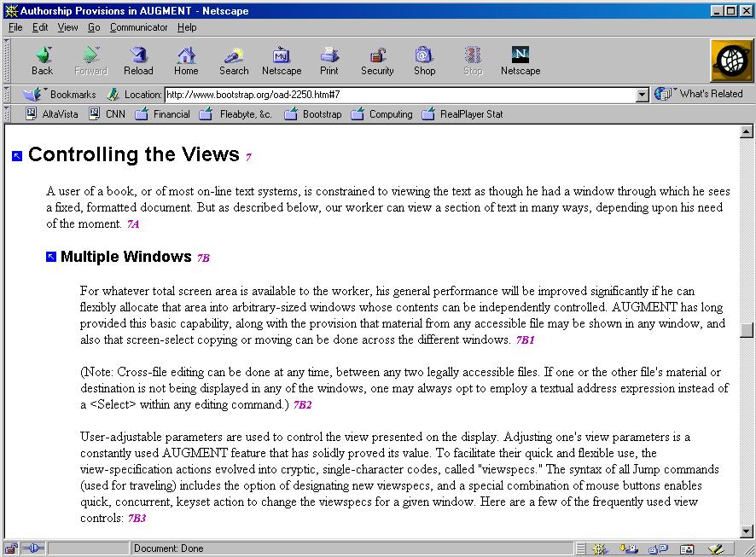Viewport: 756px width, 557px height.
Task: Follow the 7A paragraph link
Action: 133,223
